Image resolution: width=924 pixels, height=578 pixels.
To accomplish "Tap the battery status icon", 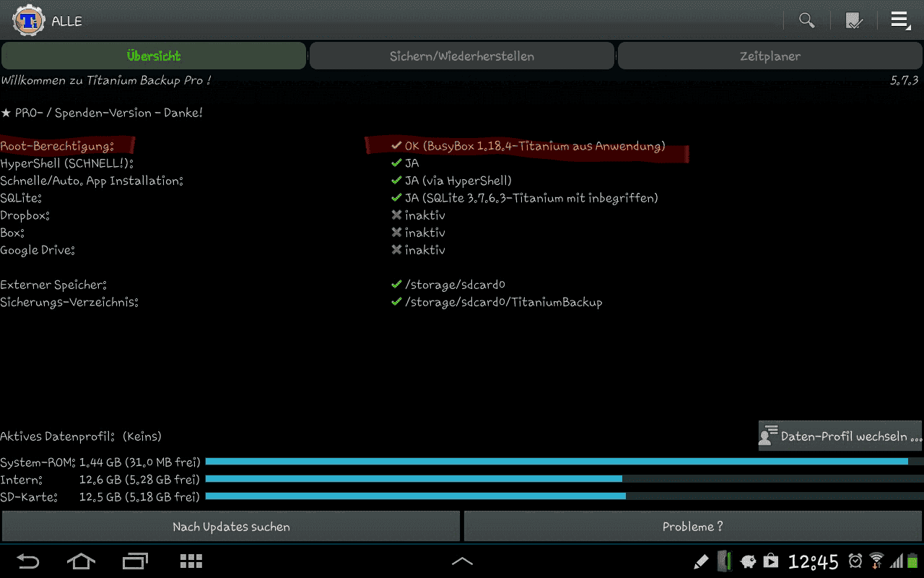I will (x=912, y=561).
